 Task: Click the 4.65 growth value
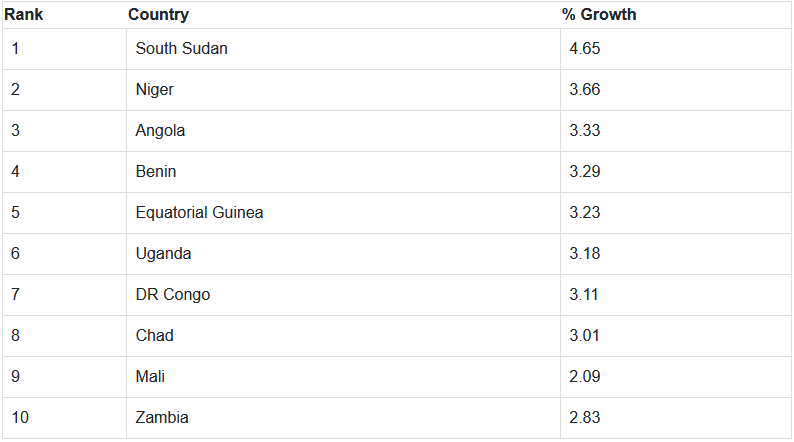click(584, 49)
